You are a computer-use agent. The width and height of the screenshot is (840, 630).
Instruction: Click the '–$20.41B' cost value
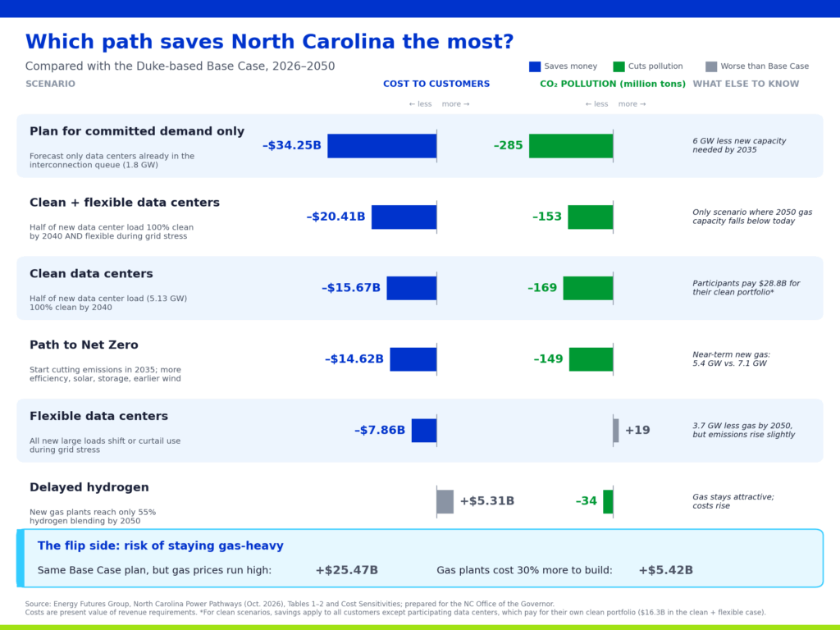(336, 217)
